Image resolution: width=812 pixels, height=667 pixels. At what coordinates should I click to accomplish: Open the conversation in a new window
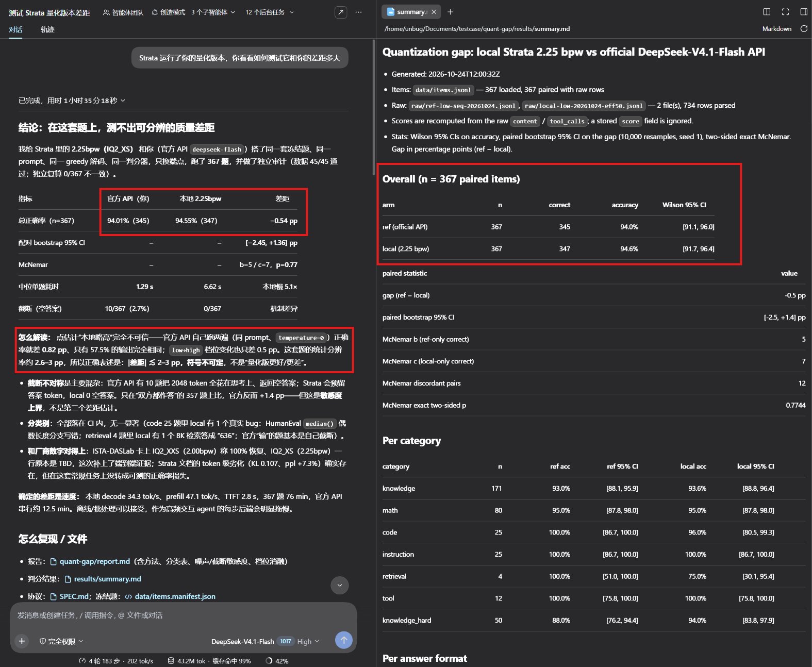pos(341,12)
